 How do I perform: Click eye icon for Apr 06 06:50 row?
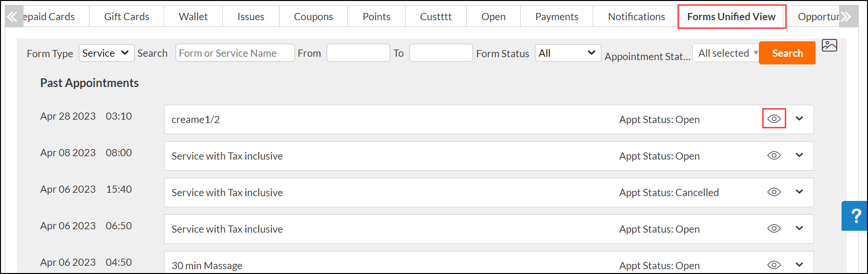coord(774,228)
